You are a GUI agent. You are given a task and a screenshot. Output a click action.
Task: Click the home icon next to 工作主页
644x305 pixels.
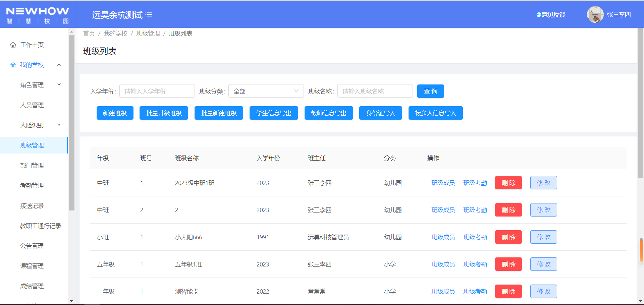pyautogui.click(x=13, y=45)
